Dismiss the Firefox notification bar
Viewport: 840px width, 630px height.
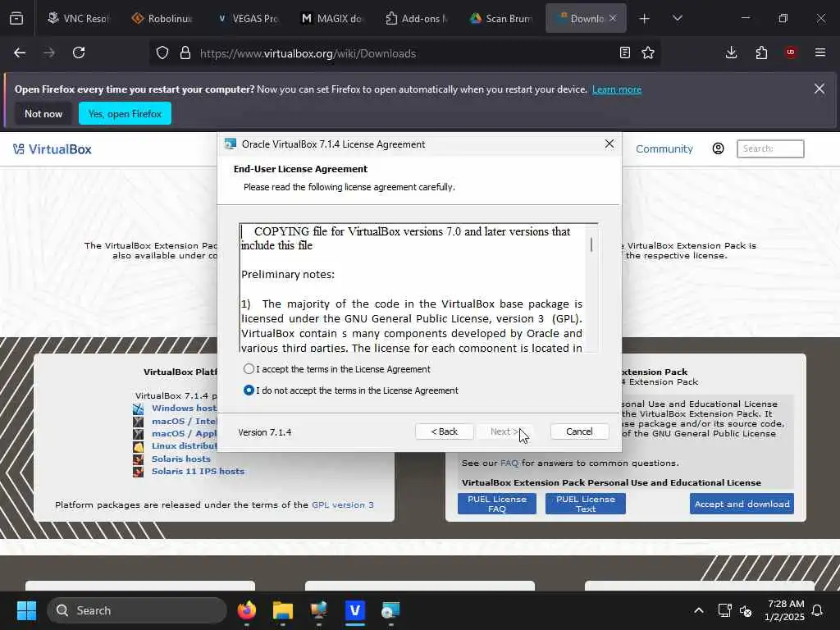tap(819, 89)
